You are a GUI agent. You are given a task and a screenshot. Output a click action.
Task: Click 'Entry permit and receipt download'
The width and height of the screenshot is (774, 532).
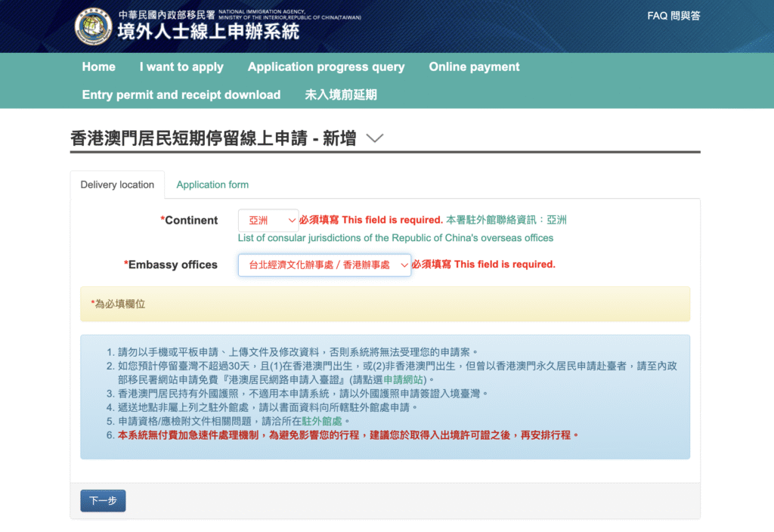(x=181, y=94)
